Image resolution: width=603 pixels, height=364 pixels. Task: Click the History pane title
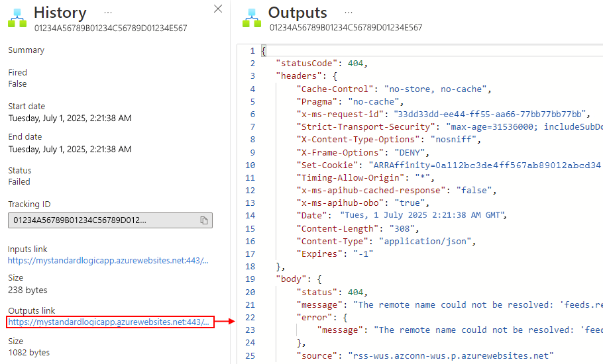tap(60, 13)
